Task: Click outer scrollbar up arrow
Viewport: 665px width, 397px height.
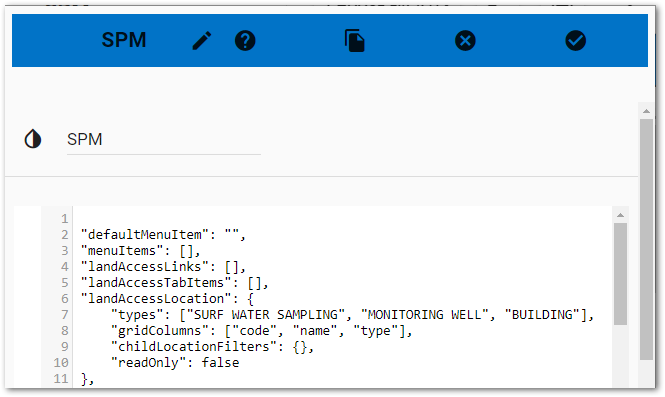Action: pos(646,111)
